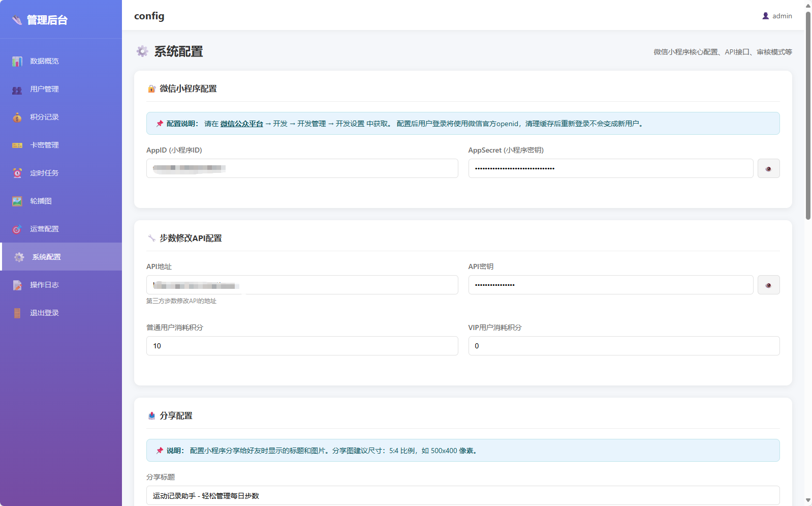The image size is (812, 506).
Task: Click the 退出登录 door icon
Action: 17,313
